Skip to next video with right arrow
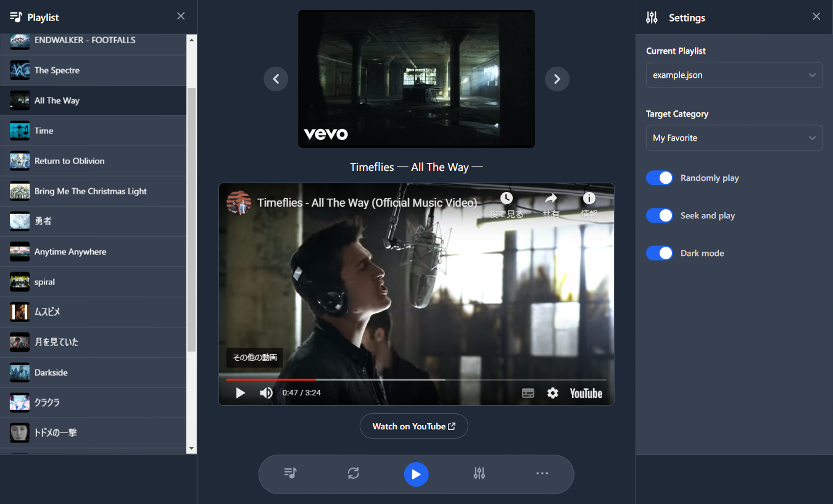Image resolution: width=833 pixels, height=504 pixels. [557, 79]
